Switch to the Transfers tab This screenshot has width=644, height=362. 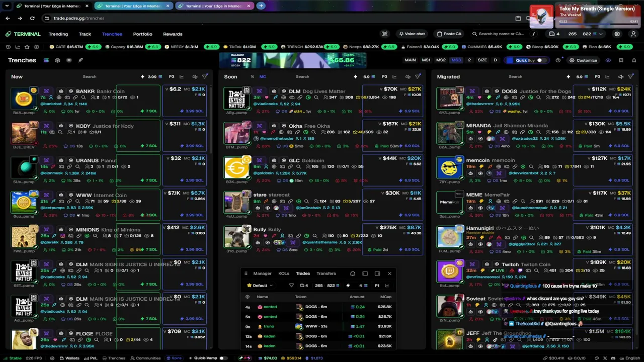pyautogui.click(x=326, y=274)
